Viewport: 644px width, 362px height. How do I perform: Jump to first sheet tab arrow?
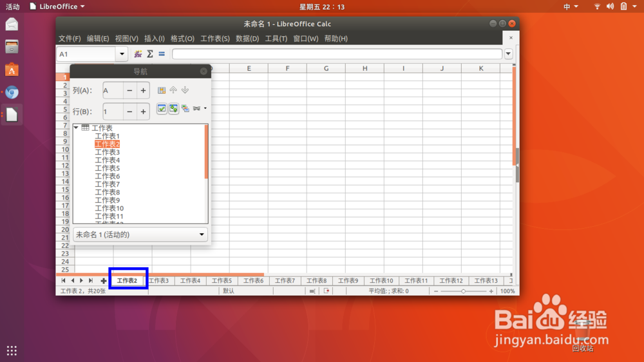click(63, 281)
